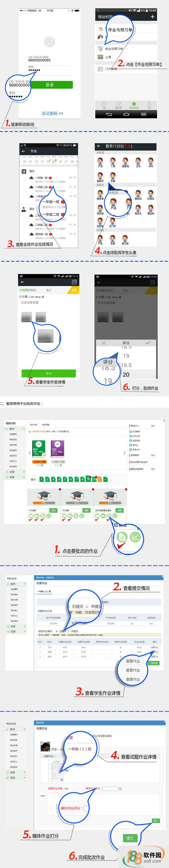The image size is (169, 868).
Task: Select chapter 9 in the 章节 bar
Action: pyautogui.click(x=88, y=478)
